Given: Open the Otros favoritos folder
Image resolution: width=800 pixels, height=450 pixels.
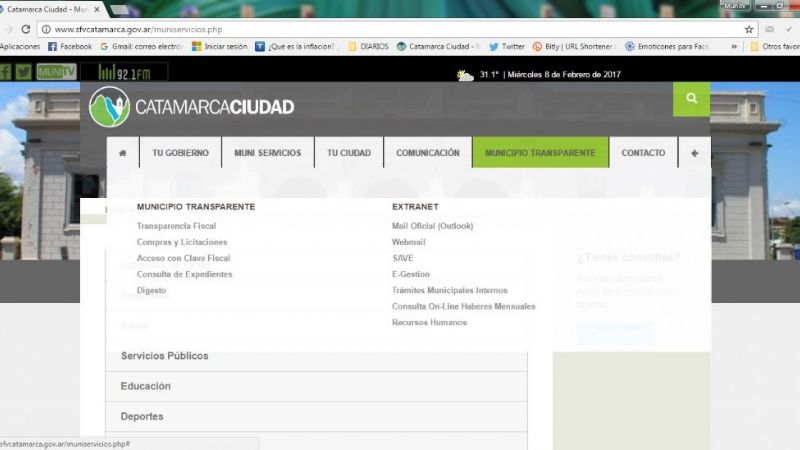Looking at the screenshot, I should [774, 46].
